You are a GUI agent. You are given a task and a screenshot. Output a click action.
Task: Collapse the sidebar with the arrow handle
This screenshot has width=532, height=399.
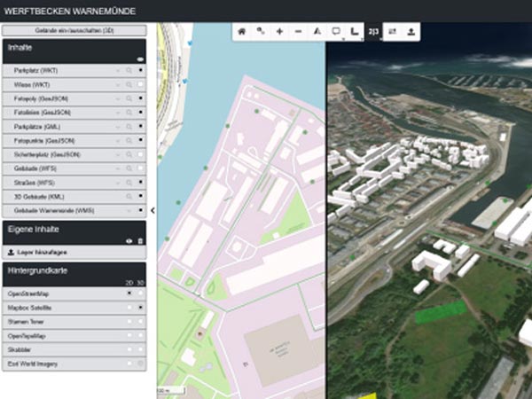[153, 210]
